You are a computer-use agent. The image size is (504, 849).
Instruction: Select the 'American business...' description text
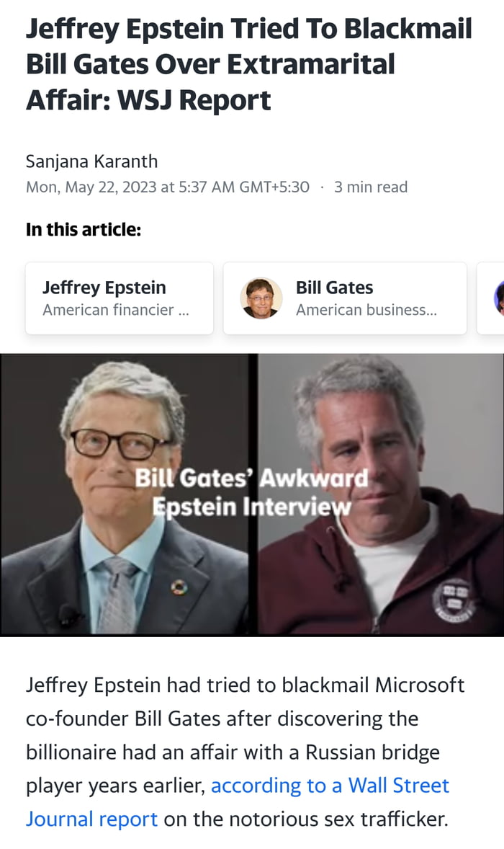tap(366, 310)
